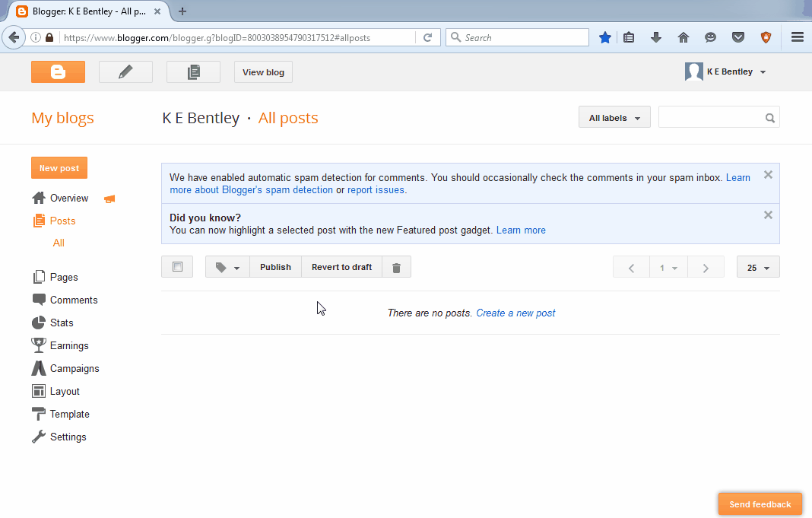812x518 pixels.
Task: Switch to the Blogger browser tab
Action: pyautogui.click(x=84, y=11)
